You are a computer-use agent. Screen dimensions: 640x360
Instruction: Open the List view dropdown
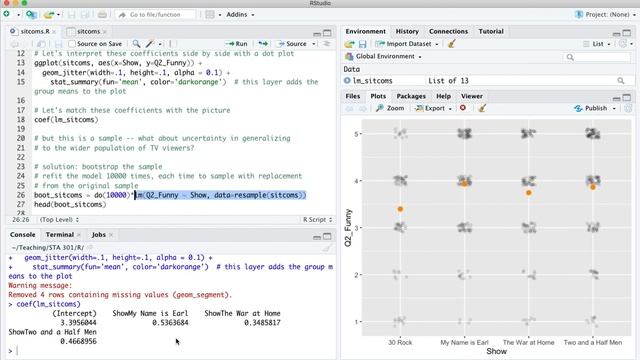(597, 44)
